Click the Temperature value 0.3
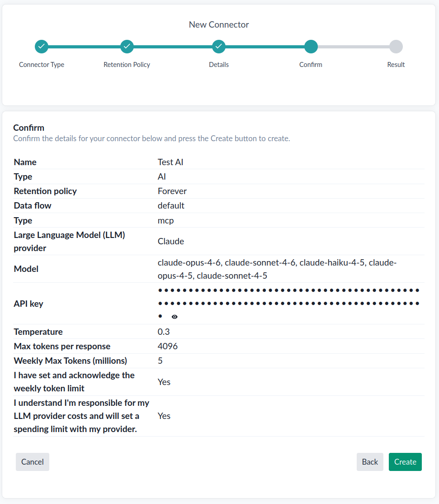This screenshot has height=504, width=439. point(164,332)
